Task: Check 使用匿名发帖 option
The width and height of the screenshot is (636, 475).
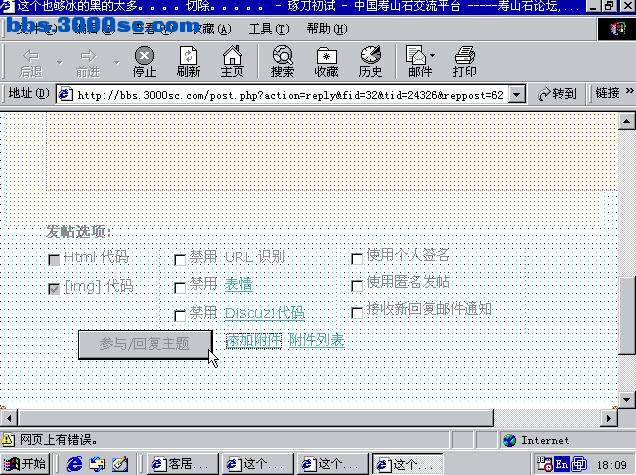Action: click(357, 286)
